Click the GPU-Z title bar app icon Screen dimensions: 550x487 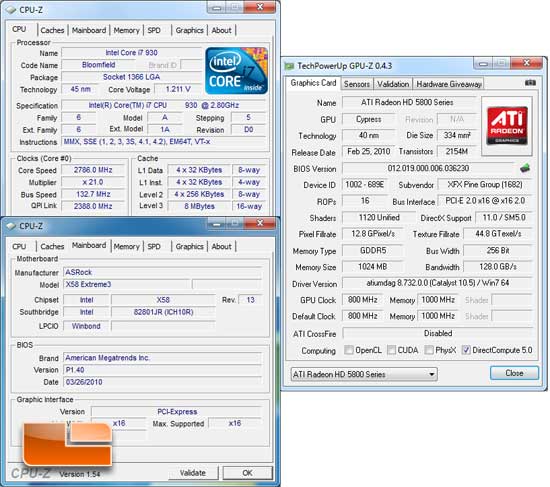289,66
